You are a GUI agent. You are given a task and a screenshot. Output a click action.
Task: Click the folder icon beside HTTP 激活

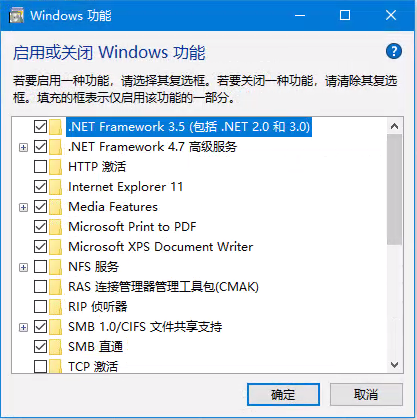pyautogui.click(x=55, y=167)
